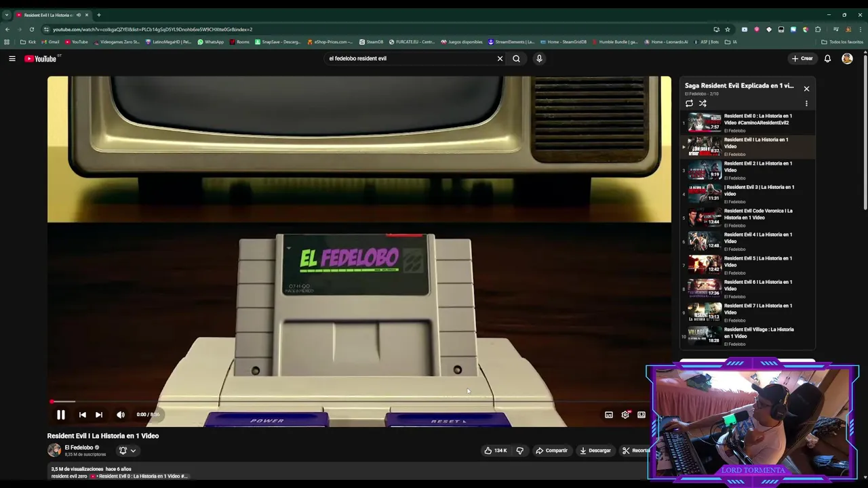Open video player settings gear

[x=625, y=415]
